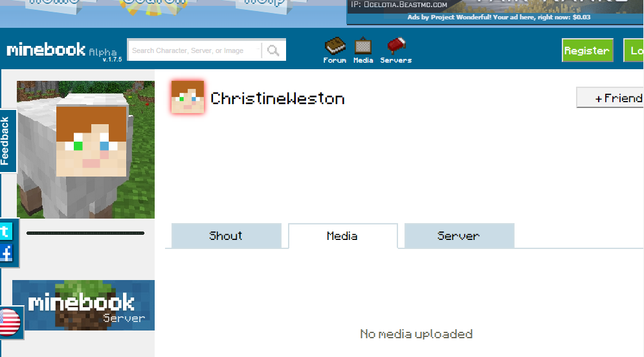Image resolution: width=644 pixels, height=357 pixels.
Task: Click the +Friend button
Action: [x=610, y=98]
